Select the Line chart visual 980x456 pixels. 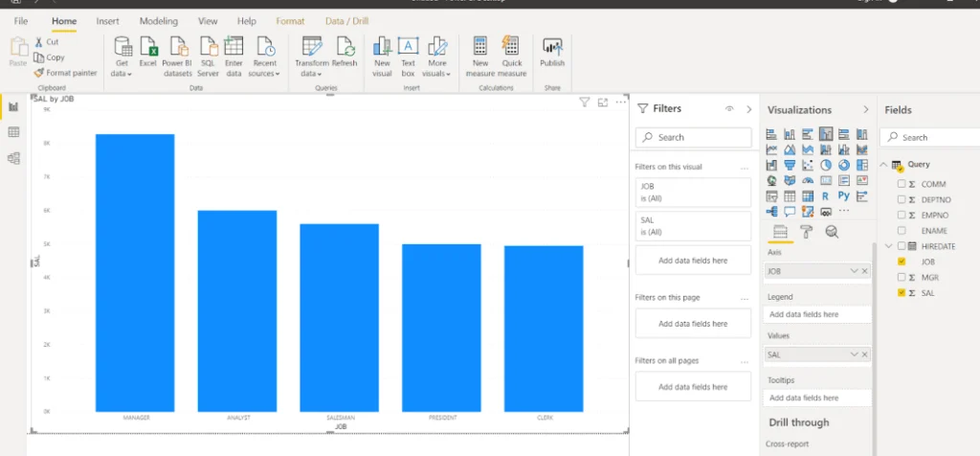tap(771, 149)
